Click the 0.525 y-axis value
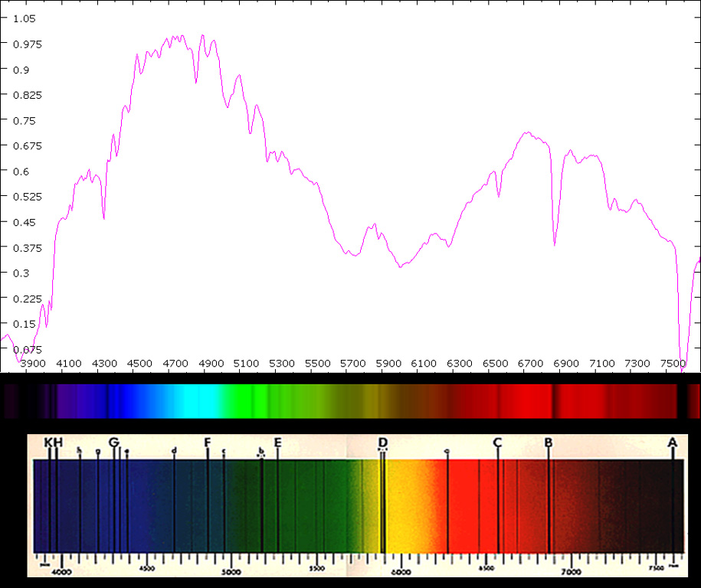 coord(28,197)
